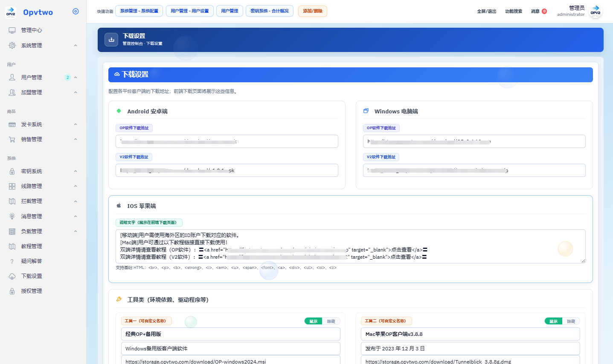
Task: Select 隐藏 for 工具一
Action: click(331, 321)
